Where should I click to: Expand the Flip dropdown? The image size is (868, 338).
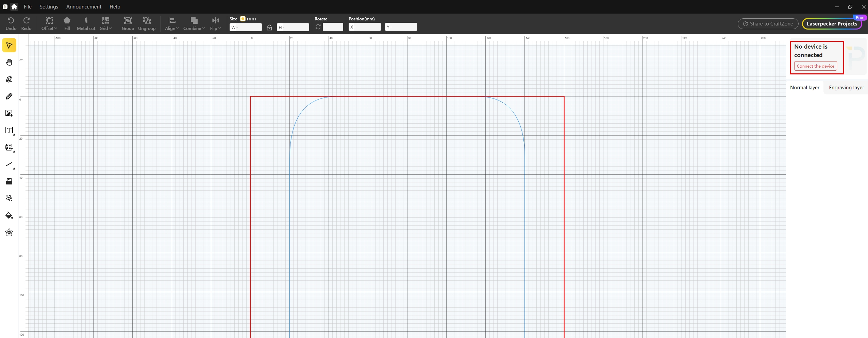pyautogui.click(x=215, y=24)
